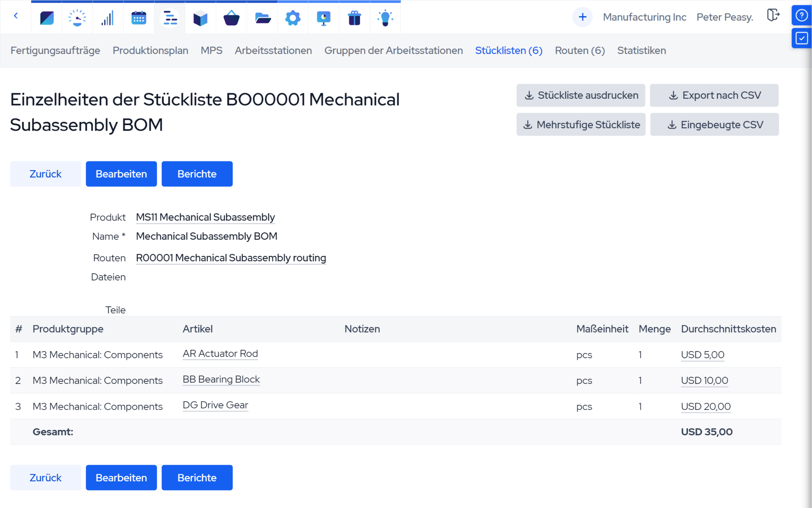This screenshot has height=508, width=812.
Task: Click the logout door icon
Action: click(773, 15)
